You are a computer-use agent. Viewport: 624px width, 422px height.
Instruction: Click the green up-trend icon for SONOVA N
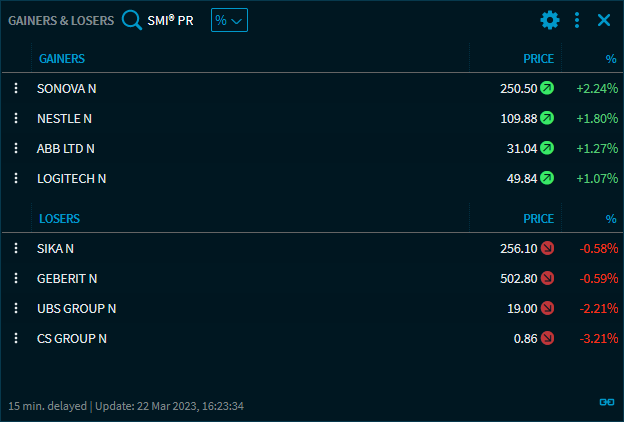(x=547, y=88)
